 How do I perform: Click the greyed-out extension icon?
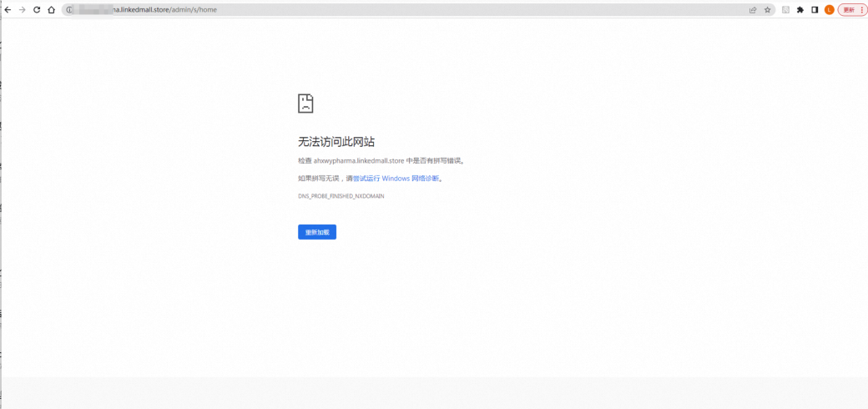(x=785, y=10)
